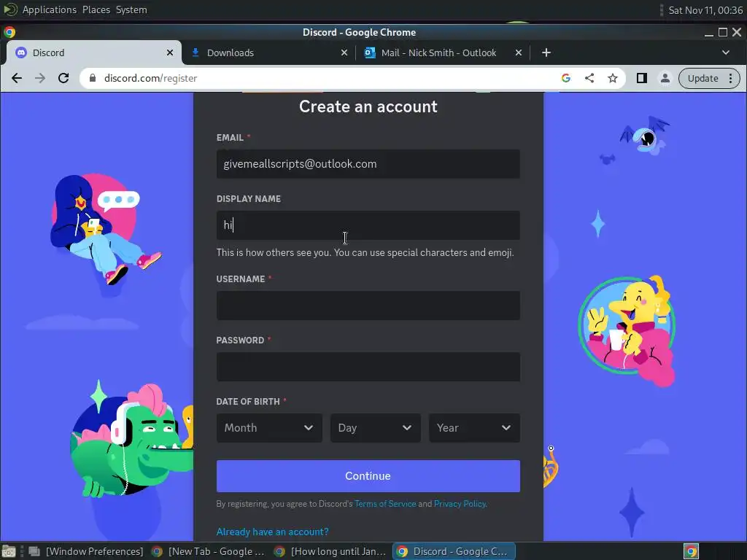Click the clock showing Sat Nov 11
747x560 pixels.
(705, 10)
